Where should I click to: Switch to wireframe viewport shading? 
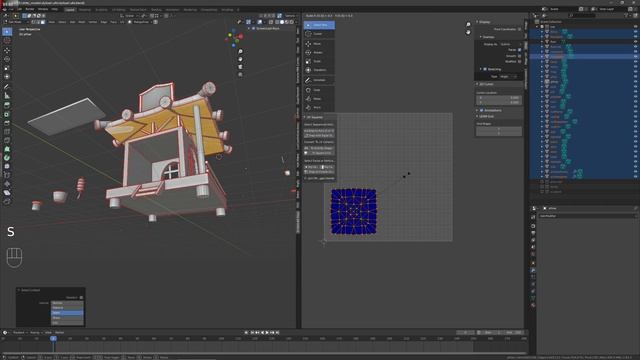click(277, 22)
